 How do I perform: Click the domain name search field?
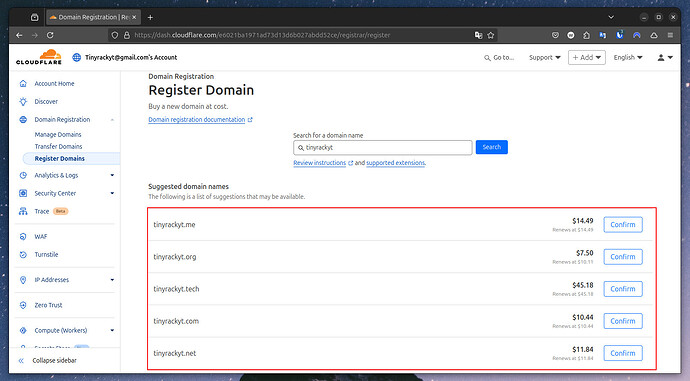pos(383,148)
